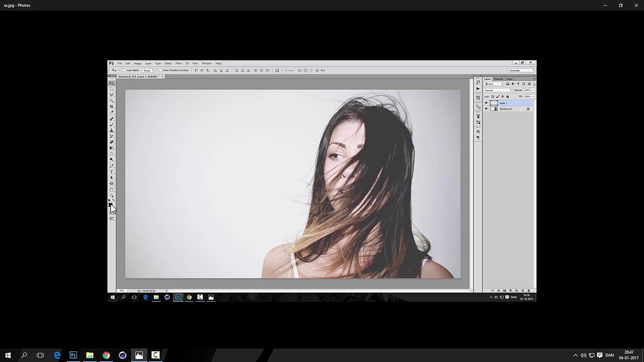Select the History Brush tool
This screenshot has width=644, height=362.
pyautogui.click(x=112, y=136)
